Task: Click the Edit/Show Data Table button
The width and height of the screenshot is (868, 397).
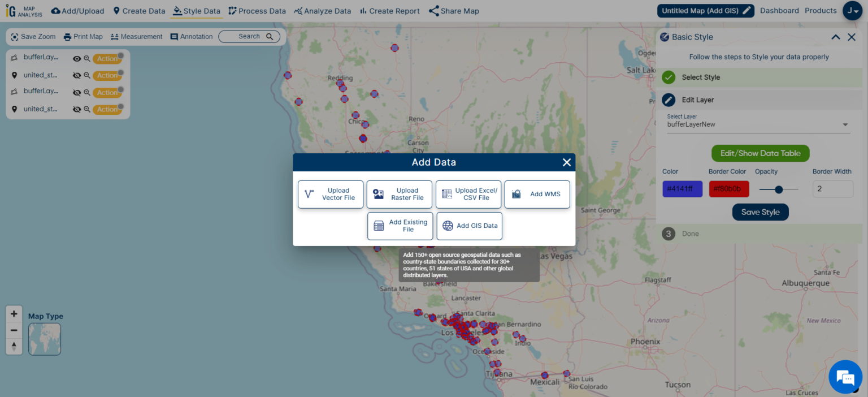Action: point(760,153)
